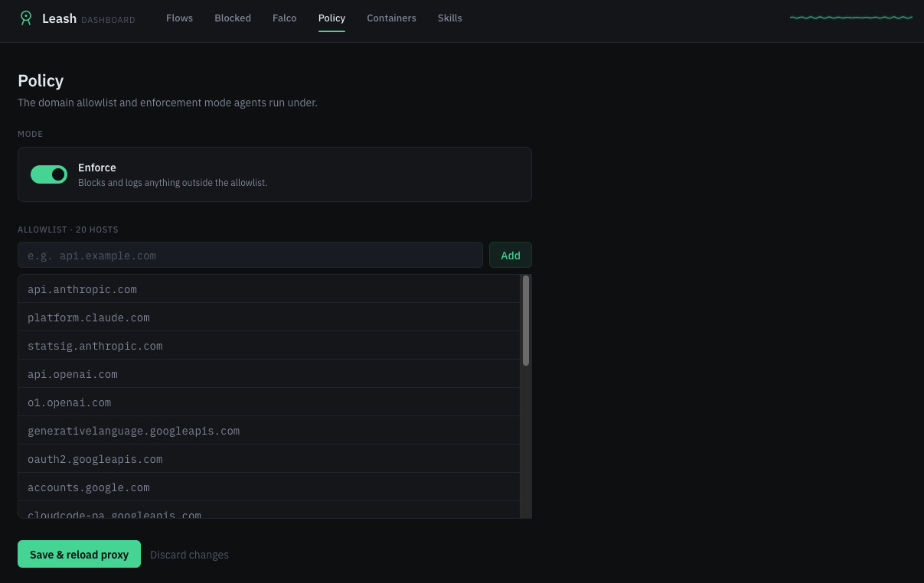Select the oauth2.googleapis.com row

(269, 458)
